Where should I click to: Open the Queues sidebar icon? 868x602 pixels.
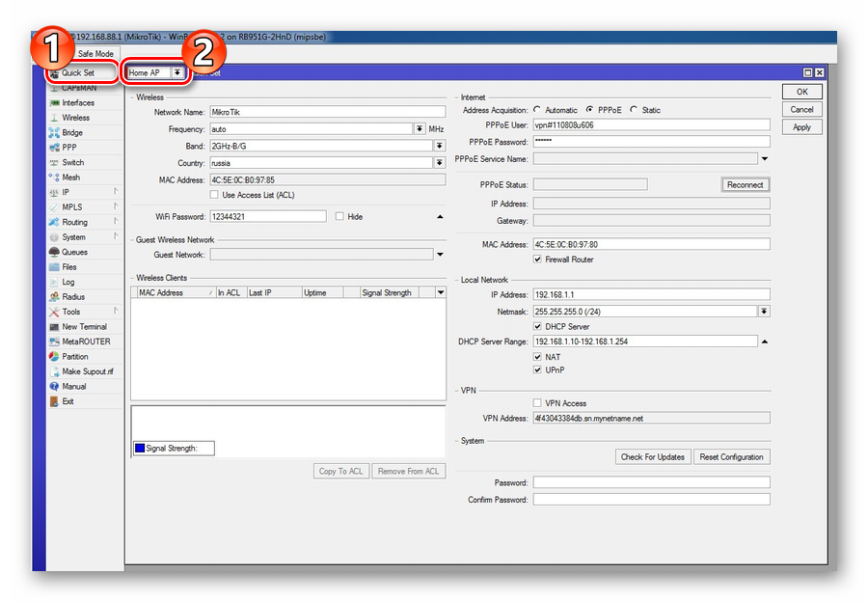tap(54, 253)
